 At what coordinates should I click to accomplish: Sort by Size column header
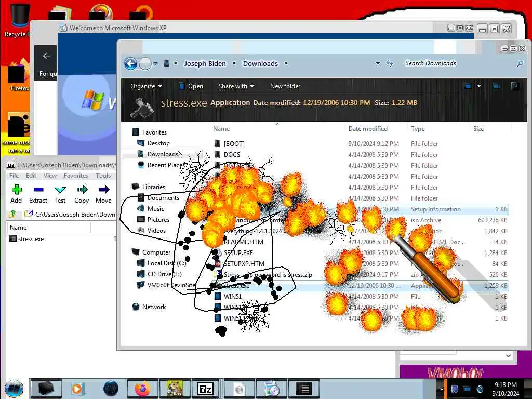[478, 129]
